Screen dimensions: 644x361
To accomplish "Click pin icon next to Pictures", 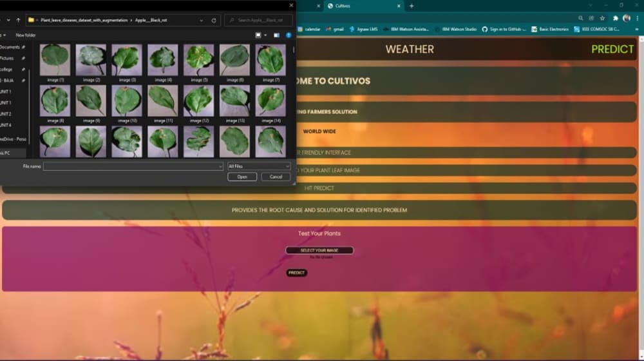I will [23, 58].
